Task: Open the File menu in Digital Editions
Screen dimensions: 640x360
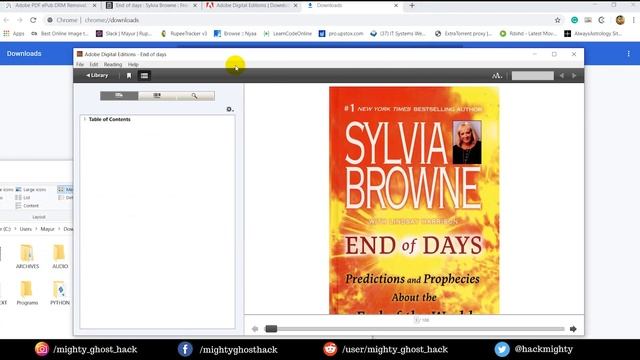Action: click(x=80, y=64)
